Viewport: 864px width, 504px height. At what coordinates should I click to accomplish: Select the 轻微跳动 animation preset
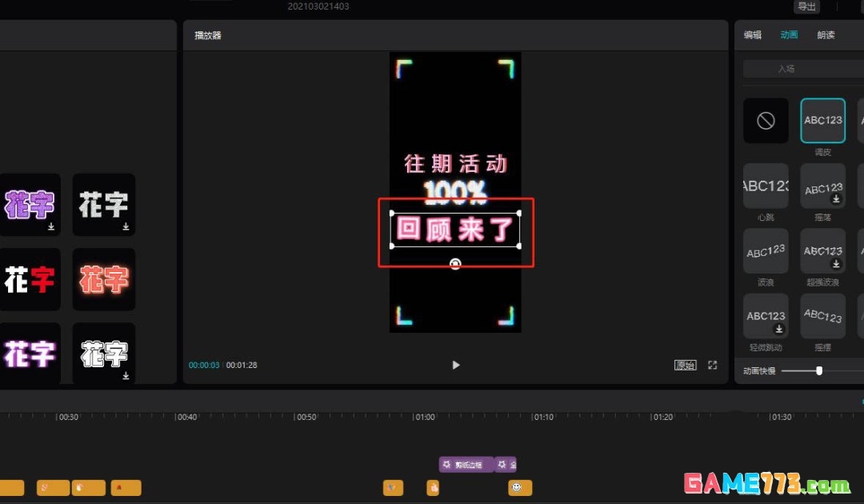click(766, 316)
